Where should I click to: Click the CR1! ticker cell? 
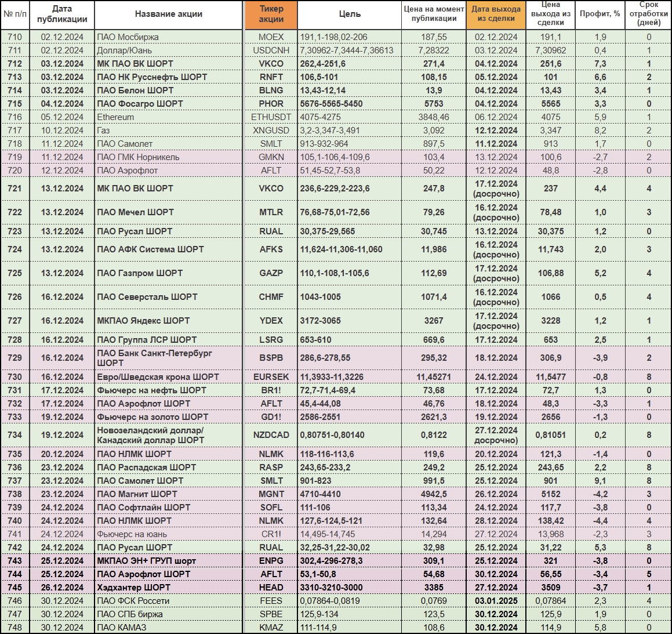[271, 534]
